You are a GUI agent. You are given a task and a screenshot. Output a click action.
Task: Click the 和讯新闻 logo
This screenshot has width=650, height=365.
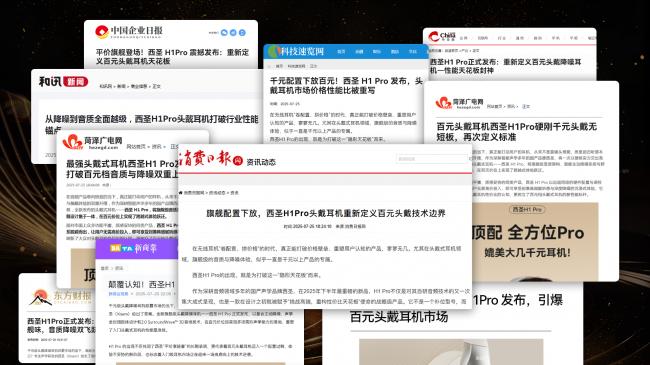point(63,82)
